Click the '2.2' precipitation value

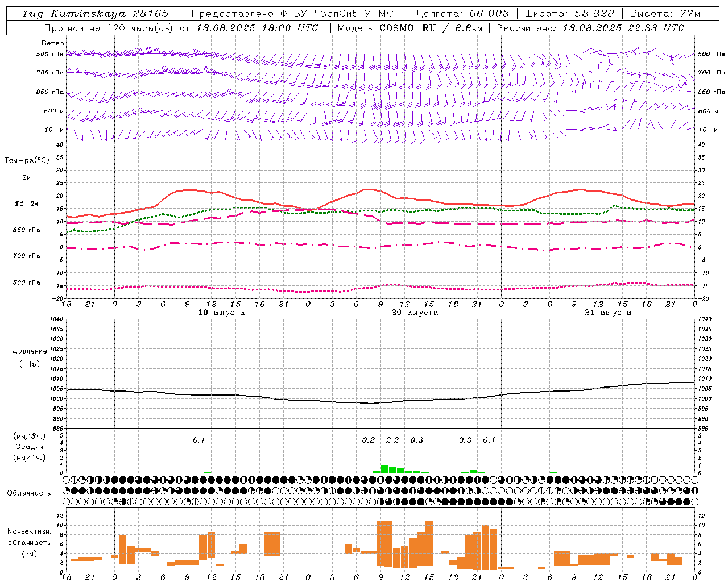[x=392, y=440]
